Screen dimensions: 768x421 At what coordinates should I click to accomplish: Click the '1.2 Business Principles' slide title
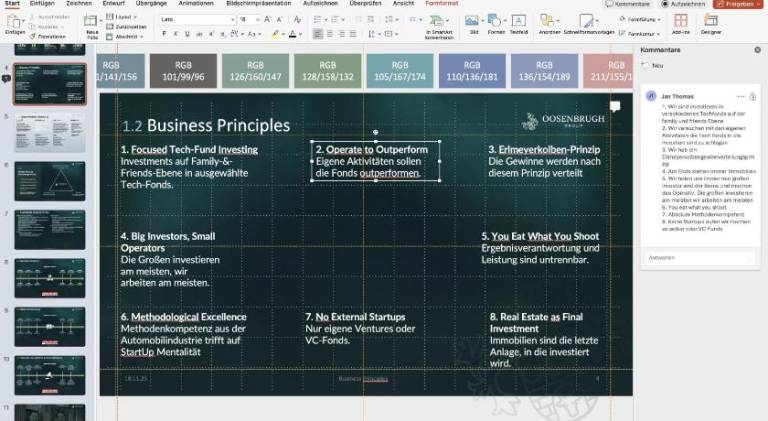[206, 125]
